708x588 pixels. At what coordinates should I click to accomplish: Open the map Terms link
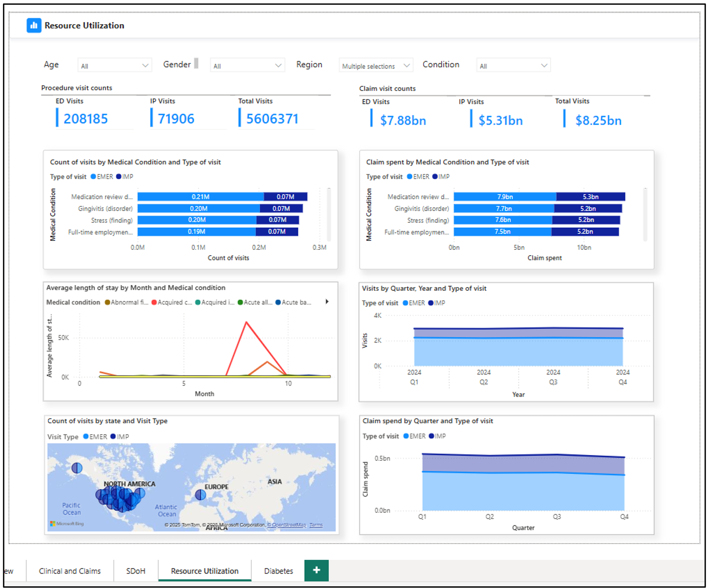pyautogui.click(x=316, y=525)
